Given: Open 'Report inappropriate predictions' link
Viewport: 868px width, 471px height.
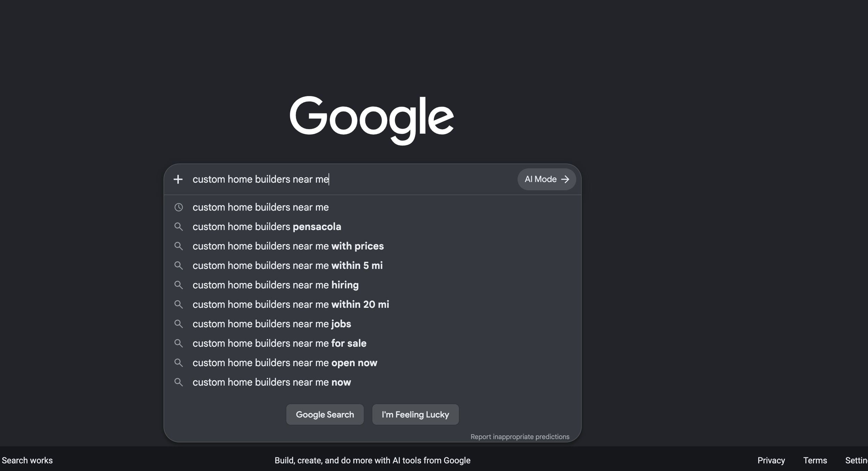Looking at the screenshot, I should point(520,437).
